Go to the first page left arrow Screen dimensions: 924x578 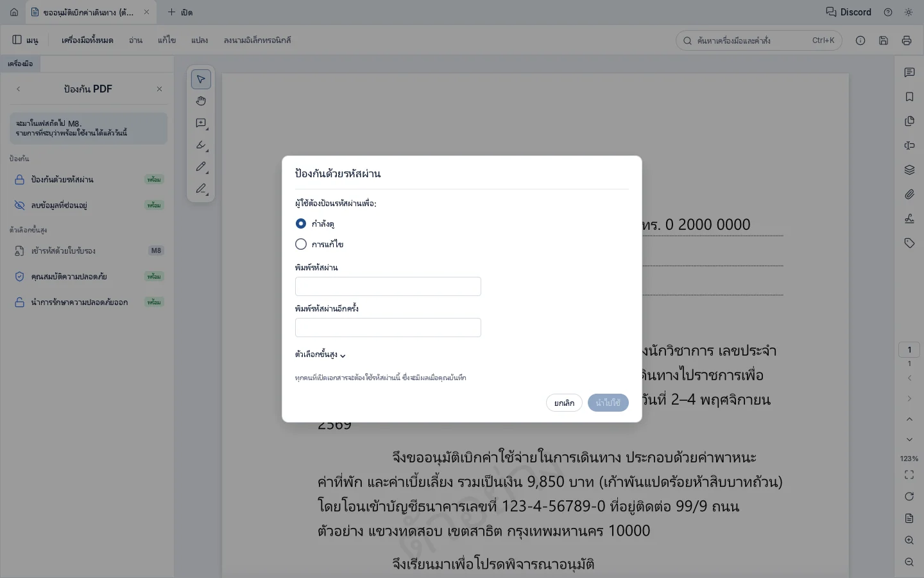tap(909, 378)
